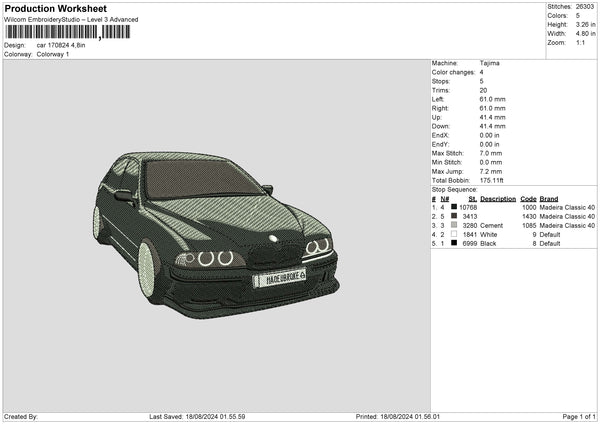Screen dimensions: 600x424
Task: Click the Black 6999 thread color swatch
Action: tap(454, 243)
